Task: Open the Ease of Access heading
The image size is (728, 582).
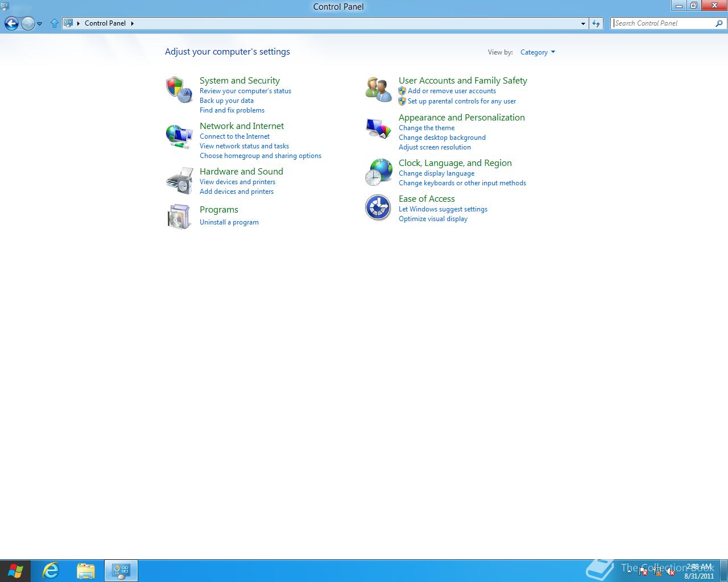Action: click(x=427, y=199)
